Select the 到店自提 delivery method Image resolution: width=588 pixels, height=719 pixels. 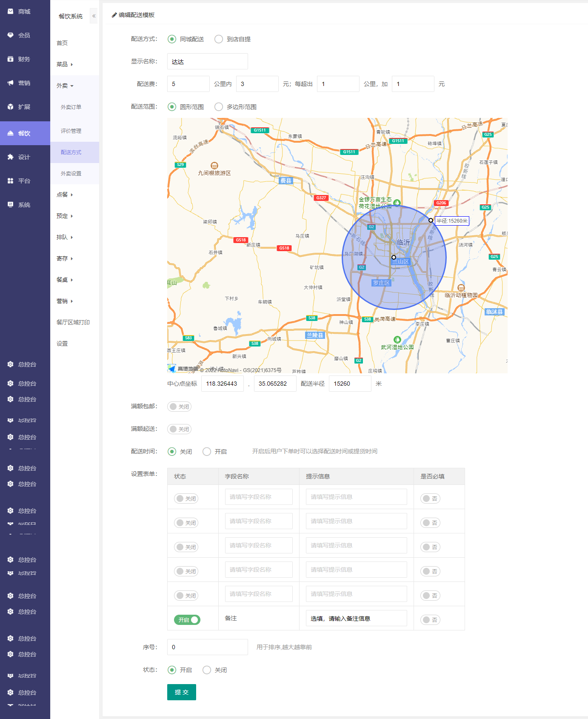(219, 39)
